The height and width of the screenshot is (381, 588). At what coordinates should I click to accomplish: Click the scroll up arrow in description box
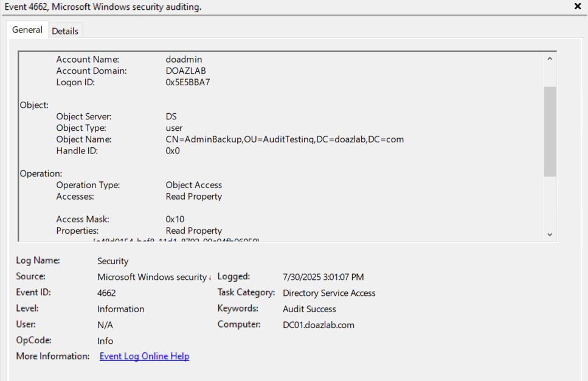550,59
